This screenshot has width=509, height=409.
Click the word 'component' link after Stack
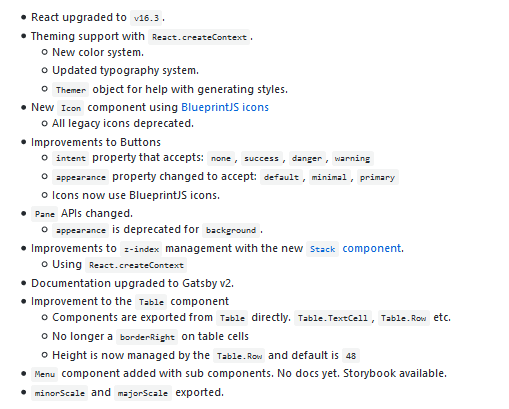(x=371, y=248)
